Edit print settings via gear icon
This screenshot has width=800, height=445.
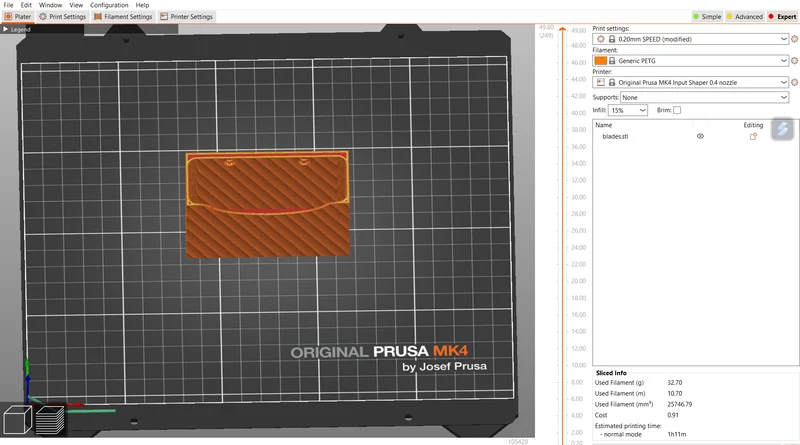[x=794, y=39]
